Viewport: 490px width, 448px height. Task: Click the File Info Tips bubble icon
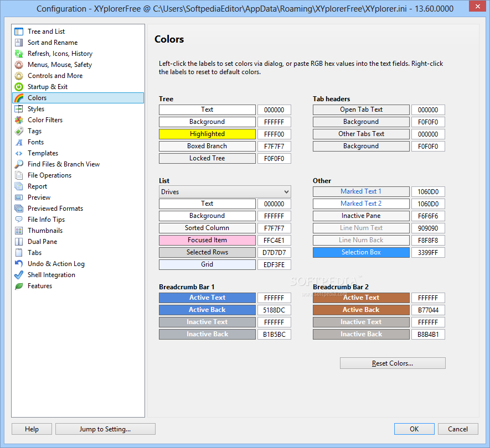click(19, 220)
